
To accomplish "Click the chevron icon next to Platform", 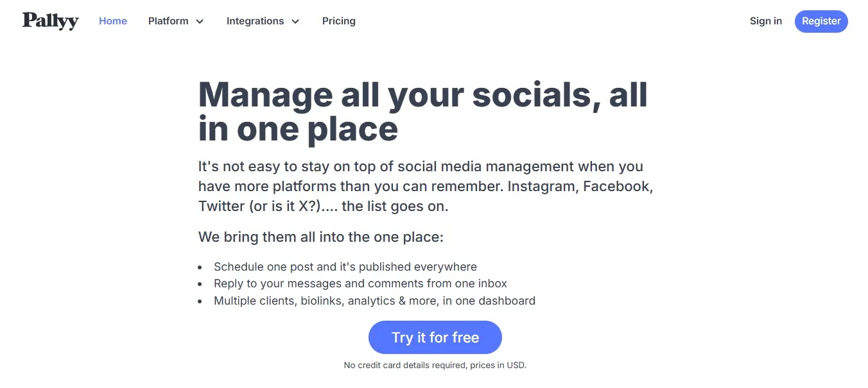I will [x=199, y=21].
